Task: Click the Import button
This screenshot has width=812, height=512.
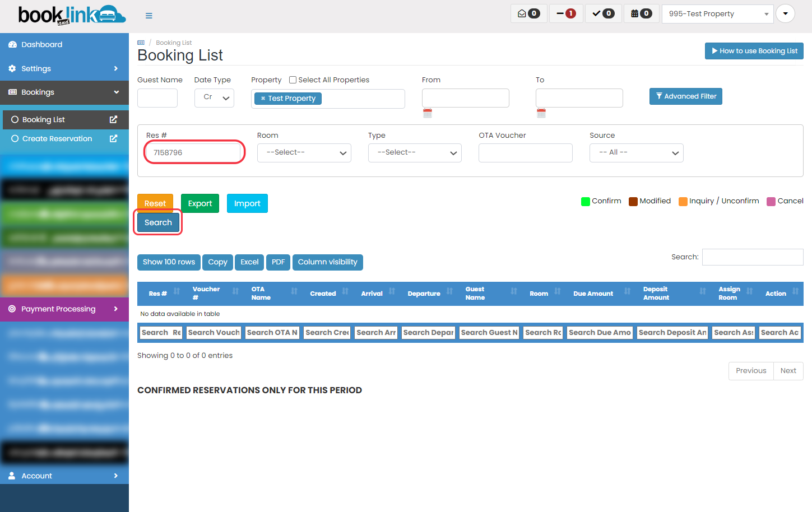Action: coord(247,203)
